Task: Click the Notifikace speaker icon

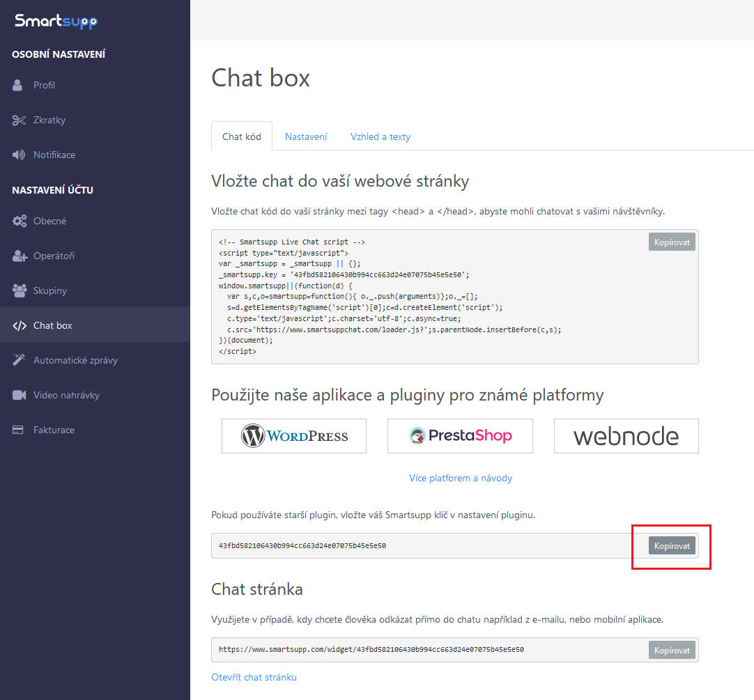Action: [x=19, y=155]
